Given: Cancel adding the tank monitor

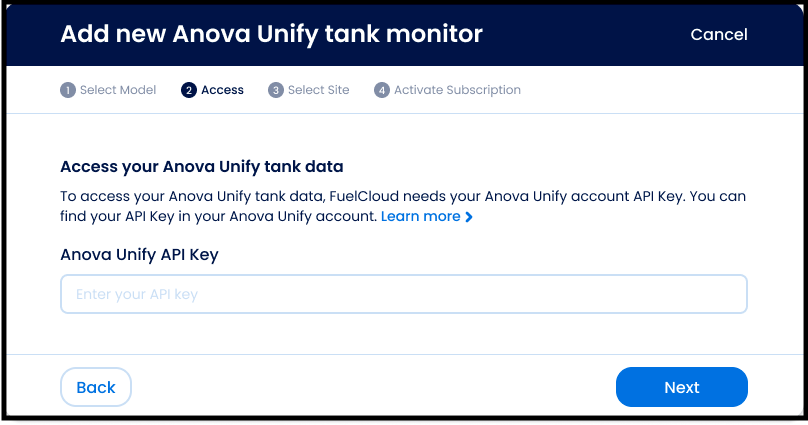Looking at the screenshot, I should pos(718,35).
